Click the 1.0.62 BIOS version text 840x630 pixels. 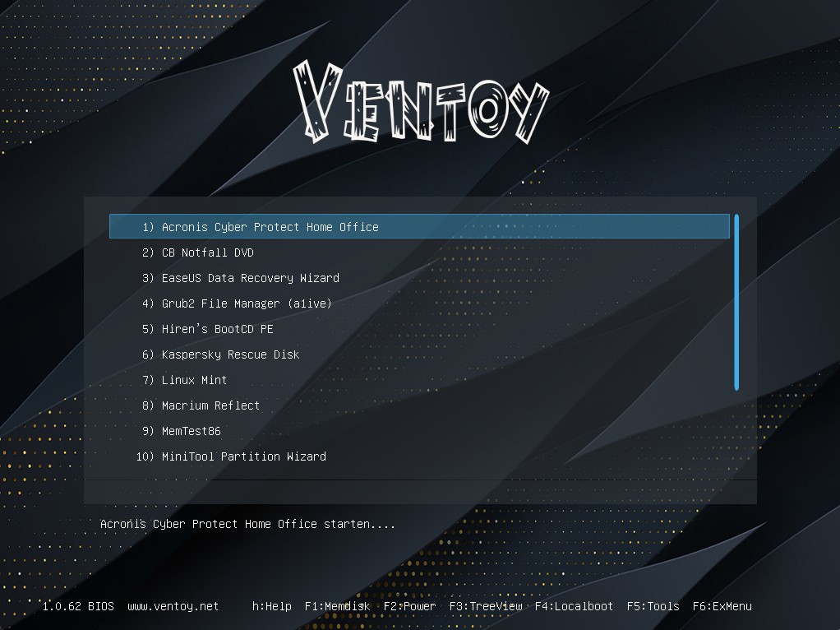[78, 606]
